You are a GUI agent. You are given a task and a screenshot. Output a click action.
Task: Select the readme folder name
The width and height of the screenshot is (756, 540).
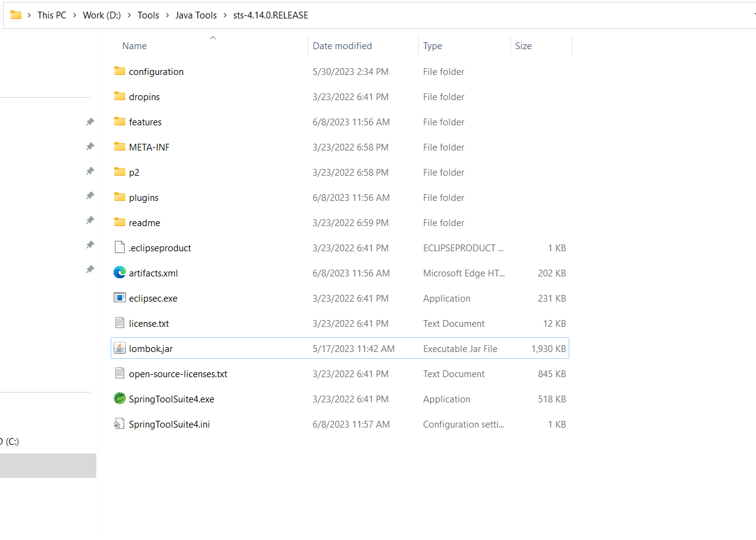pos(144,223)
